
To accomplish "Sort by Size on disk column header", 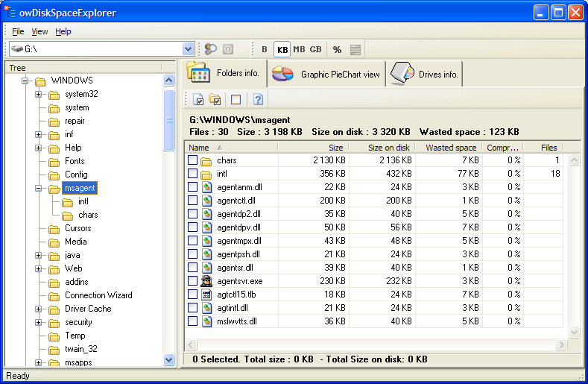I will tap(382, 148).
